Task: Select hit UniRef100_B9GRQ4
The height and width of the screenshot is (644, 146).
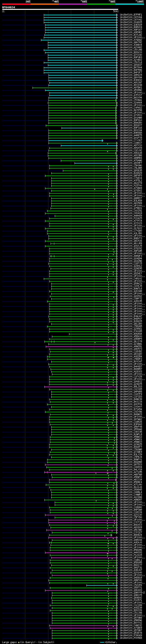Action: pyautogui.click(x=131, y=334)
